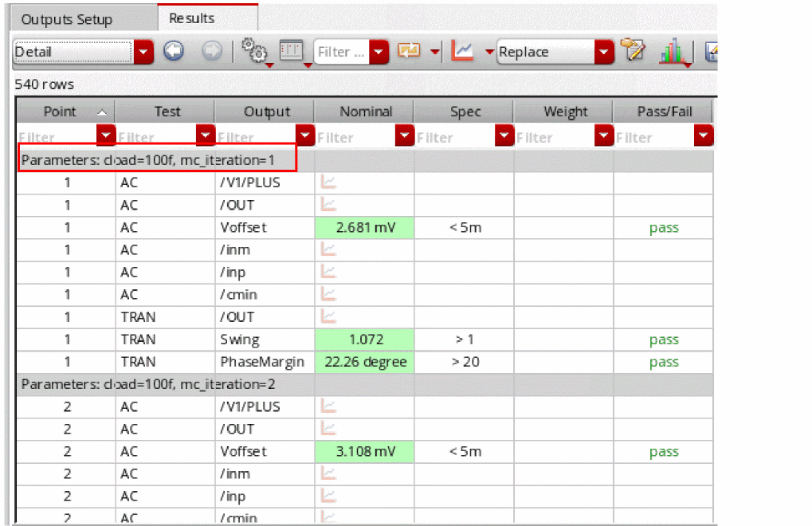Plot the Voffset-row /V1/PLUS waveform at point 1

(x=328, y=183)
